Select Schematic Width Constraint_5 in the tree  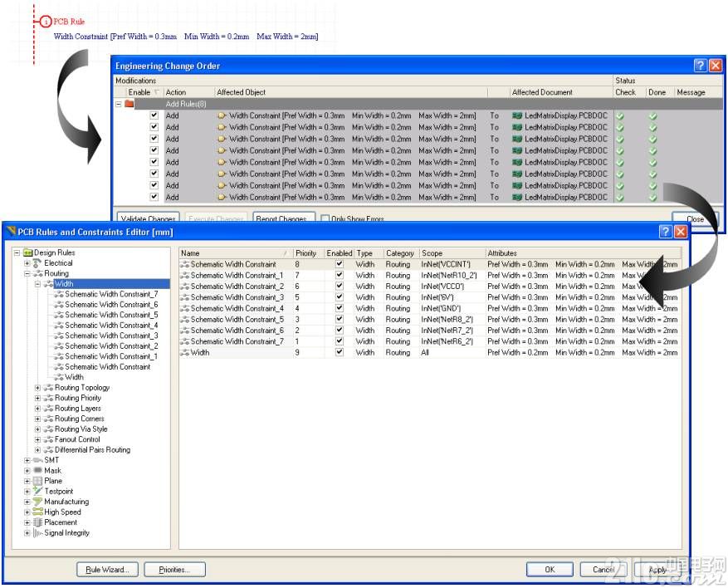111,315
